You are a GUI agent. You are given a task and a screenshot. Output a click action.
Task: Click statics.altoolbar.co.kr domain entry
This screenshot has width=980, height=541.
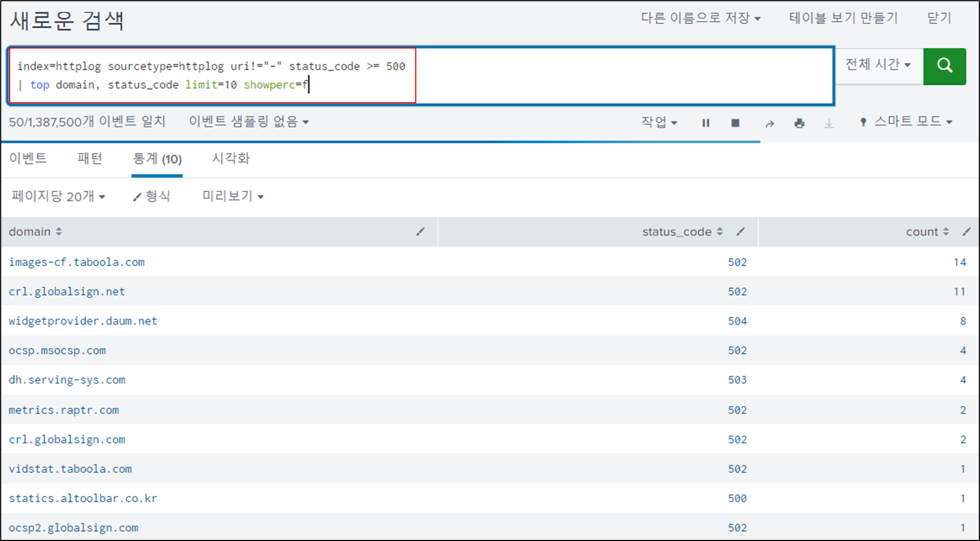point(83,498)
